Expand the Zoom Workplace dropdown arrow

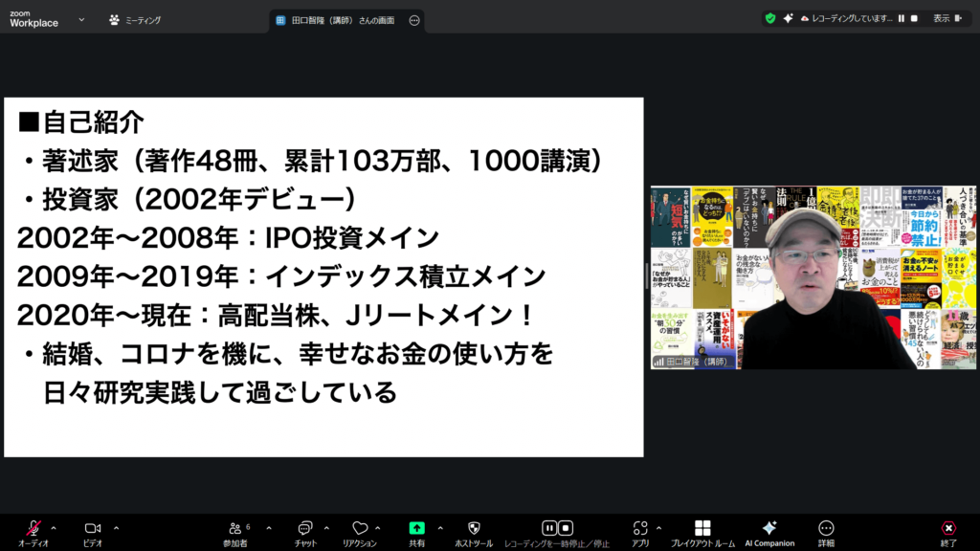point(81,19)
